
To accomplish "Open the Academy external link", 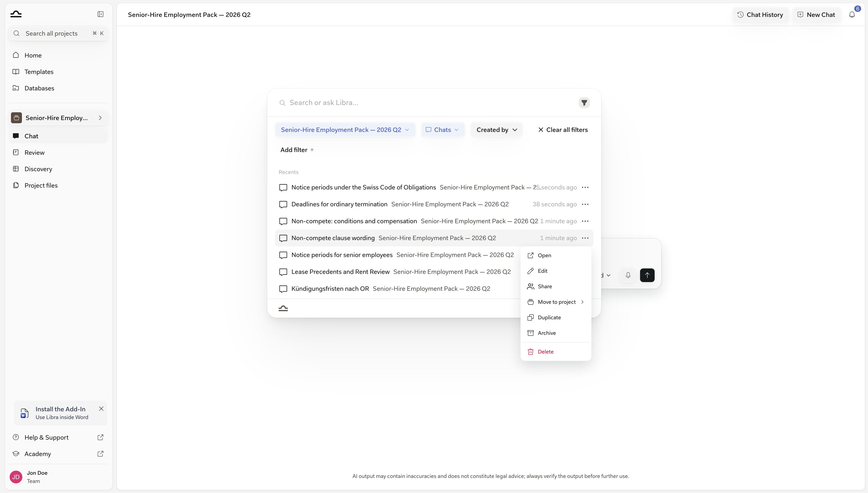I will tap(100, 454).
